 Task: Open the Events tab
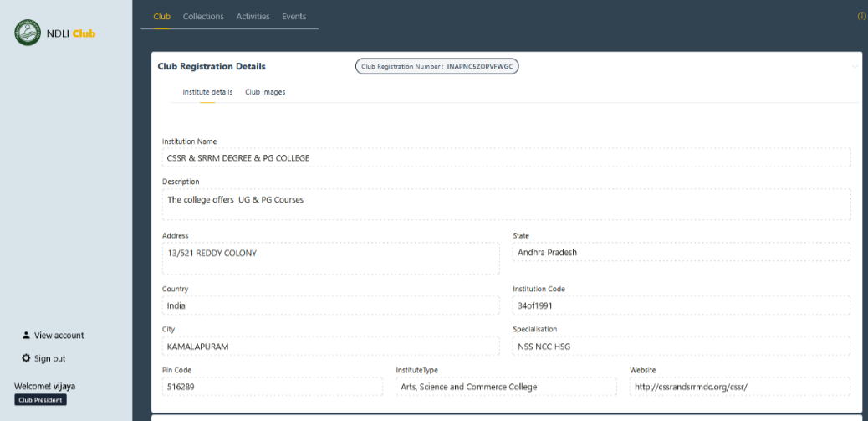[x=294, y=17]
